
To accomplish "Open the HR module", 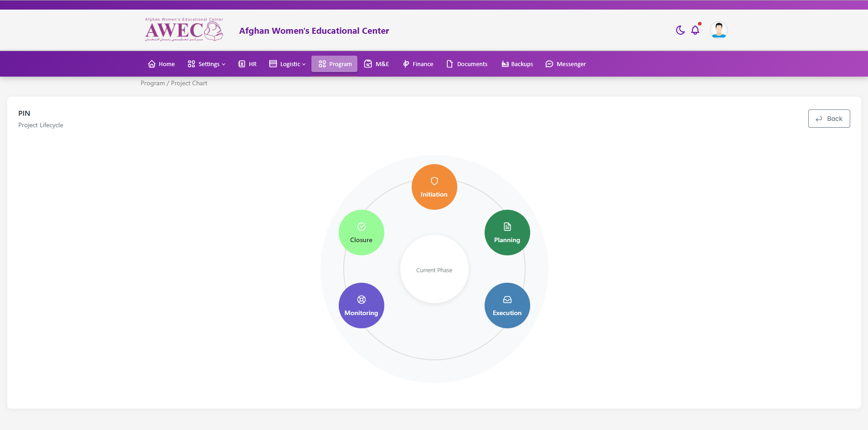I will click(248, 64).
